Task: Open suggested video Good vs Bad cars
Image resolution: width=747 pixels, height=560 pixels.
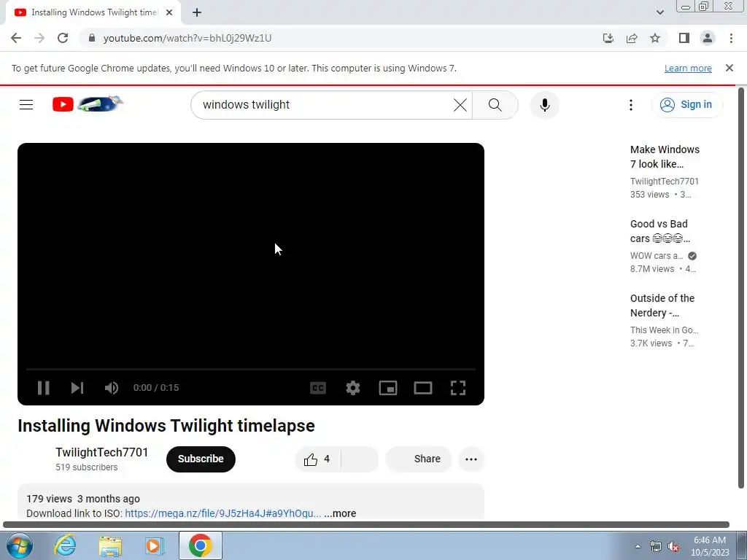Action: pyautogui.click(x=659, y=231)
